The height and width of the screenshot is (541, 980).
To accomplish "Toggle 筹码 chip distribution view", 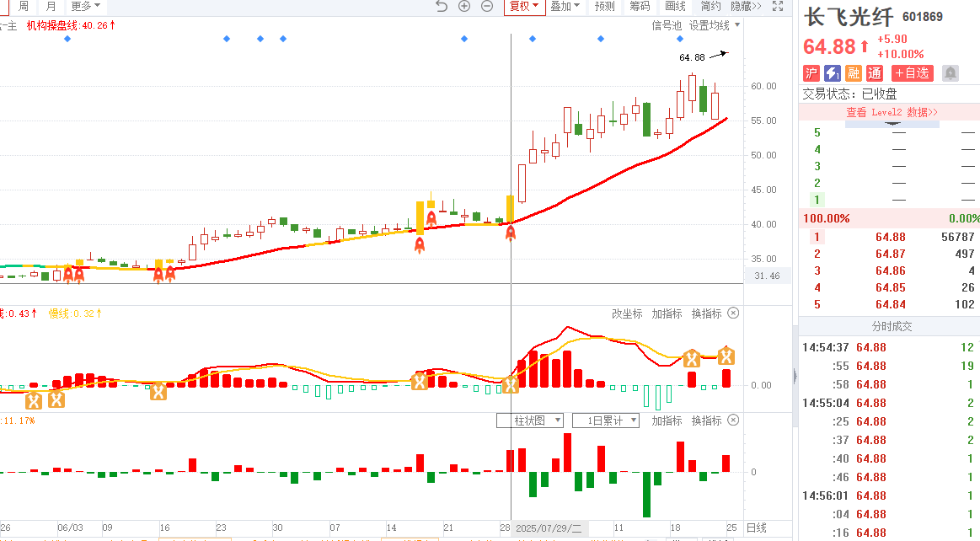I will pyautogui.click(x=640, y=6).
